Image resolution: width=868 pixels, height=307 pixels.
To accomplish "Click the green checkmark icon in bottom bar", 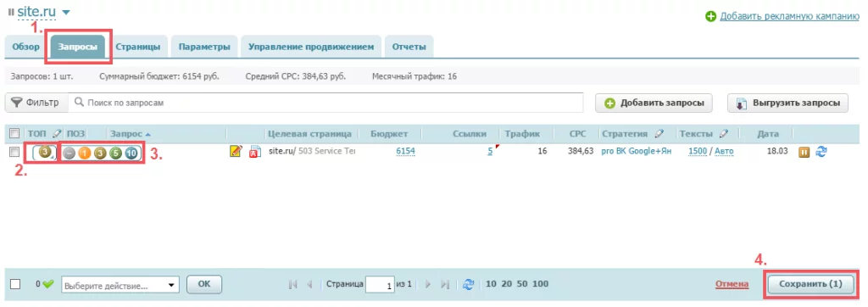I will 48,284.
